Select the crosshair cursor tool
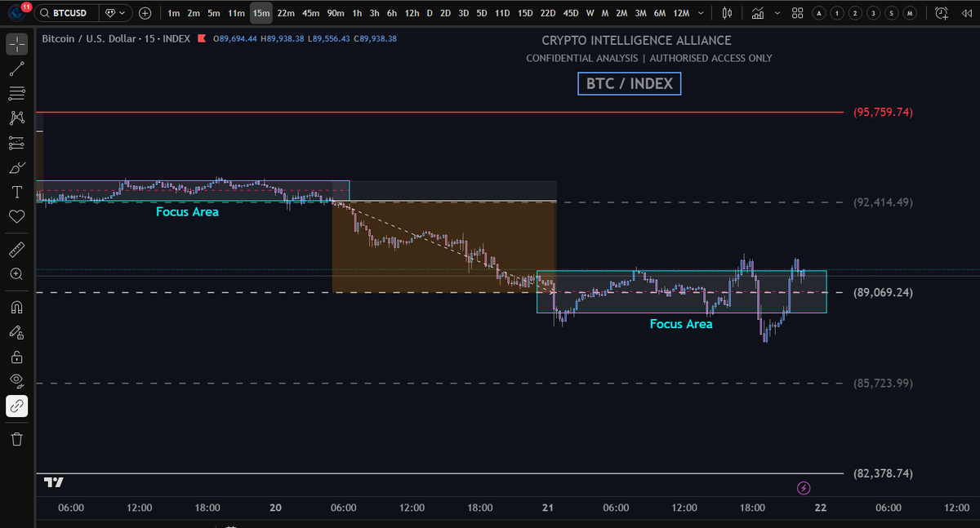980x528 pixels. pyautogui.click(x=16, y=44)
